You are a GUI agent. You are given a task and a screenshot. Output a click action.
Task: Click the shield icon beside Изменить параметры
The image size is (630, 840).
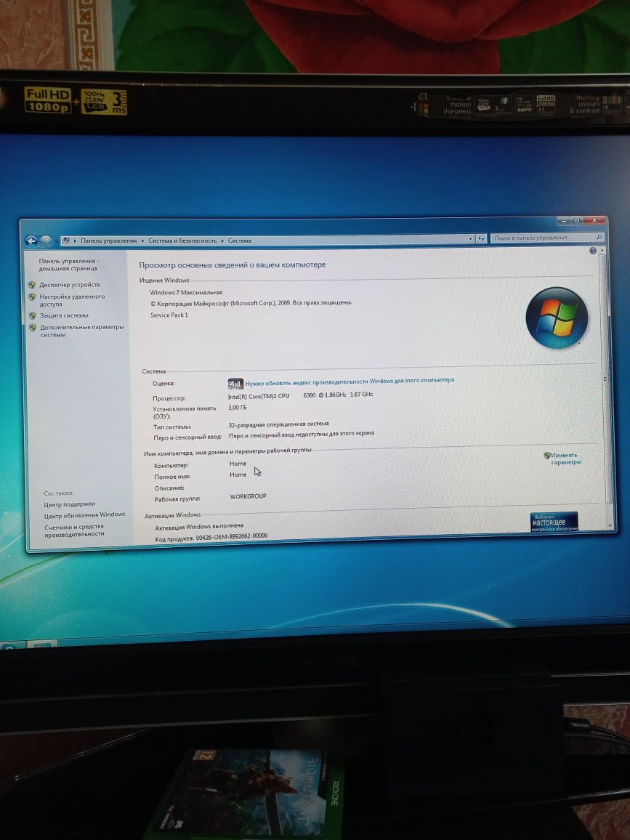(x=547, y=456)
